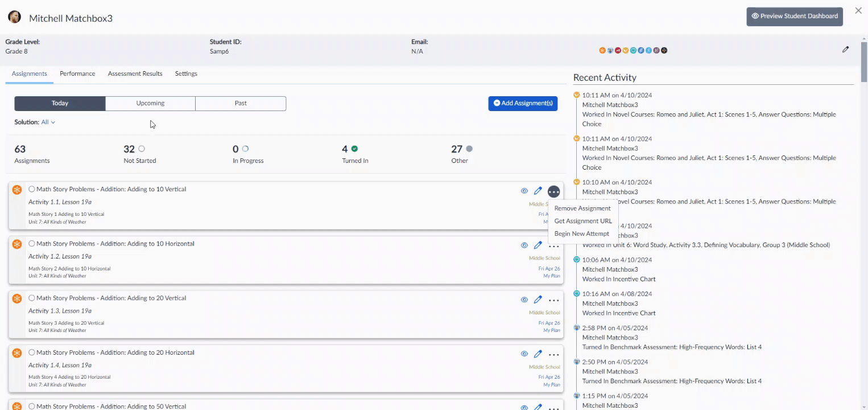The width and height of the screenshot is (868, 410).
Task: Click the student name Mitchell Matchbox3 header
Action: (71, 18)
